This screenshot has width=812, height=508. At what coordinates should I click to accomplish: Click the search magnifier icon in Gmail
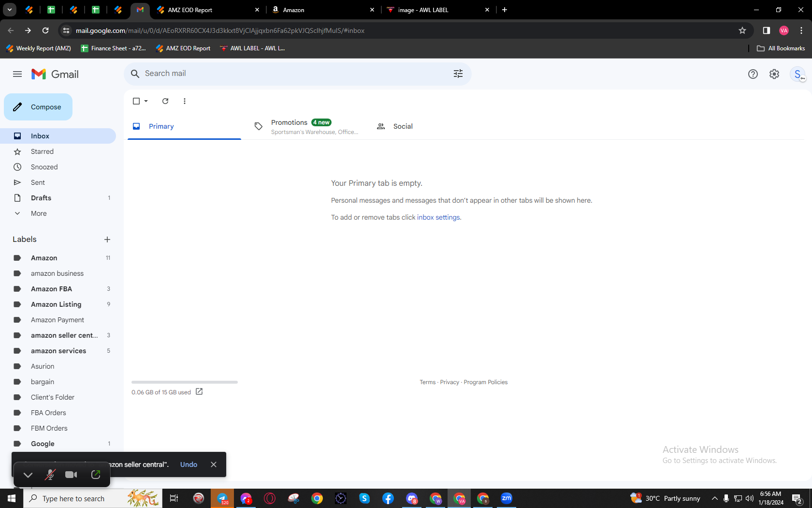click(x=135, y=74)
